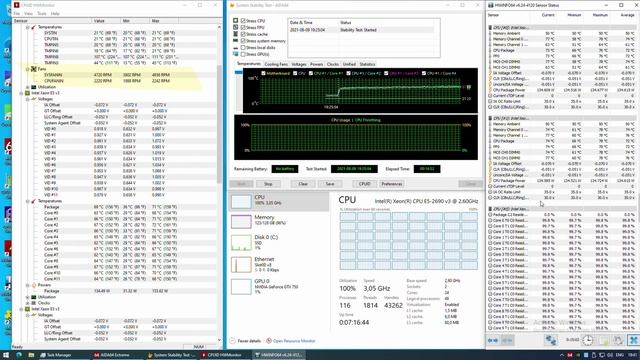Click Fewer details in Task Manager
Screen dimensions: 640x360
coord(245,341)
